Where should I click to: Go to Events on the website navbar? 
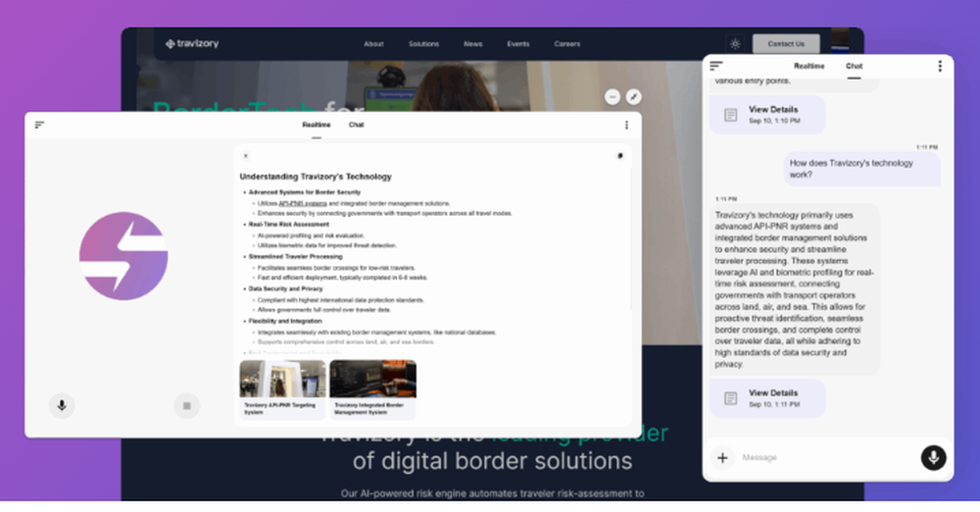pyautogui.click(x=518, y=44)
